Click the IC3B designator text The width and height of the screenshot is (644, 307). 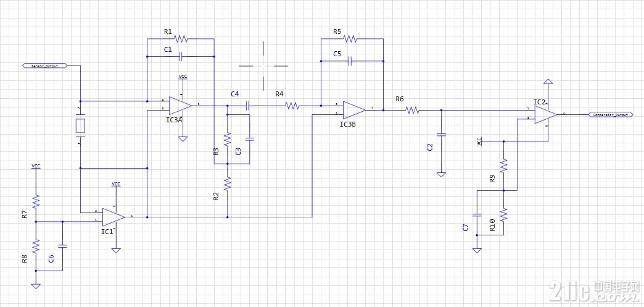click(348, 124)
